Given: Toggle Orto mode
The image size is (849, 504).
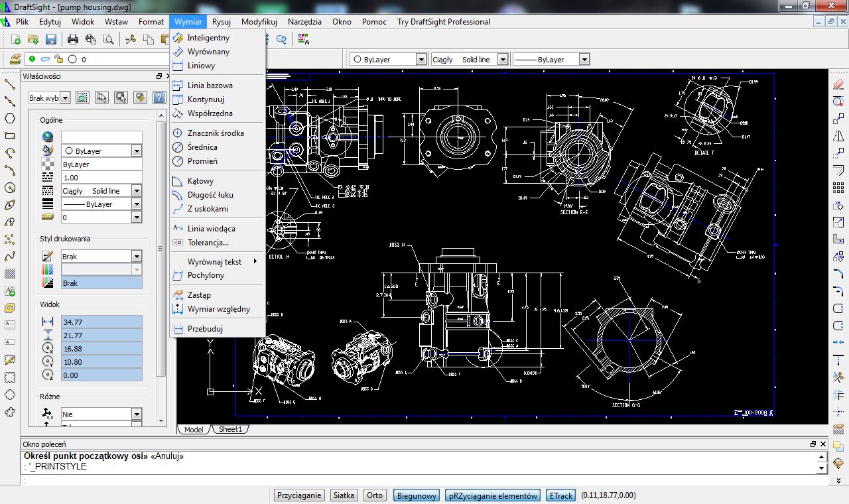Looking at the screenshot, I should point(375,495).
